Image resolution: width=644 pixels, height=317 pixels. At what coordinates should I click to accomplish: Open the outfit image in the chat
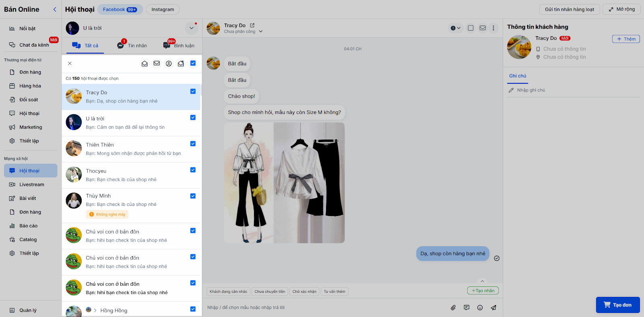[284, 183]
